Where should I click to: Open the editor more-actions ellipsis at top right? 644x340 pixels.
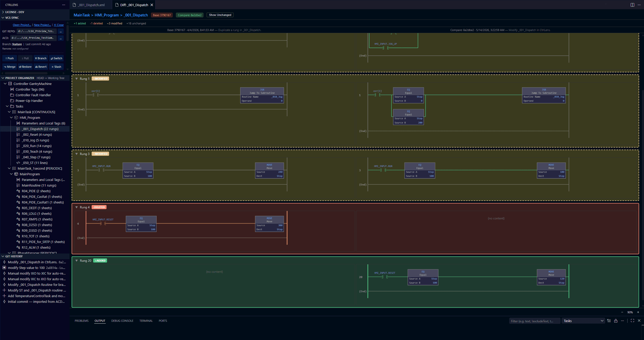click(639, 5)
